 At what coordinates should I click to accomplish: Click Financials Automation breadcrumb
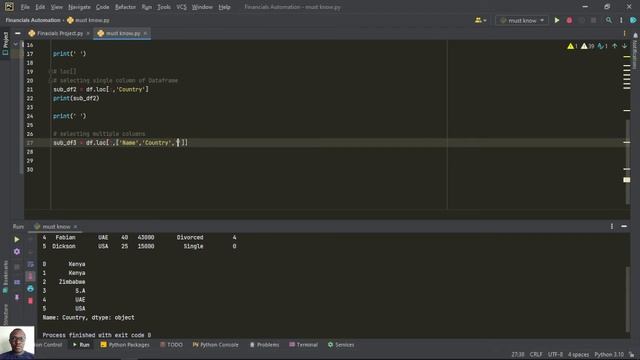[x=33, y=20]
